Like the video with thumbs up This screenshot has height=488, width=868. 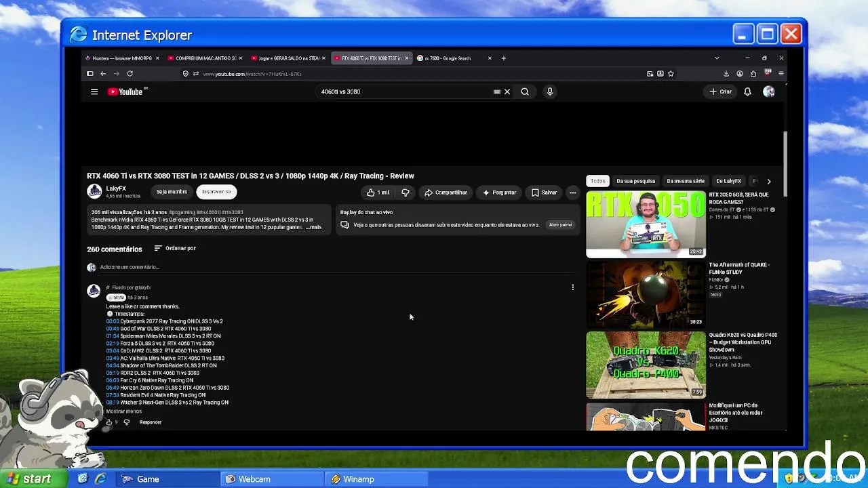click(x=378, y=192)
